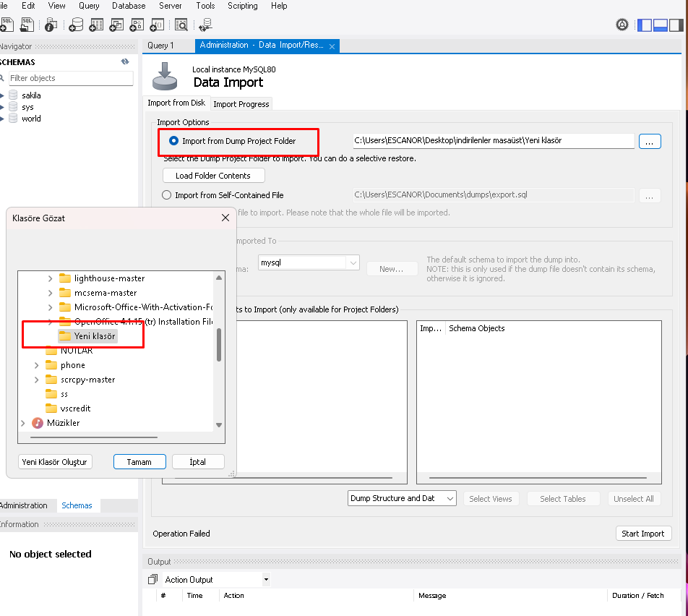Expand the sys schema

(2, 107)
